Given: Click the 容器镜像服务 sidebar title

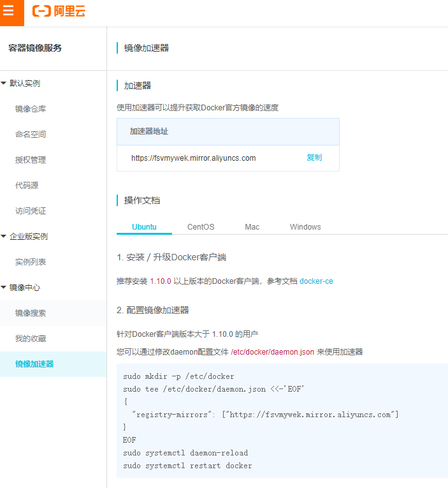Looking at the screenshot, I should pyautogui.click(x=35, y=48).
